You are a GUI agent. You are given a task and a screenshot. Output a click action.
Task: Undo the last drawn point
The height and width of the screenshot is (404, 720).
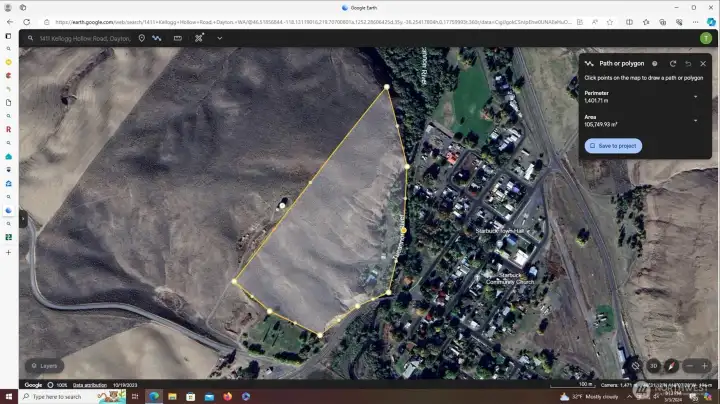click(x=688, y=63)
